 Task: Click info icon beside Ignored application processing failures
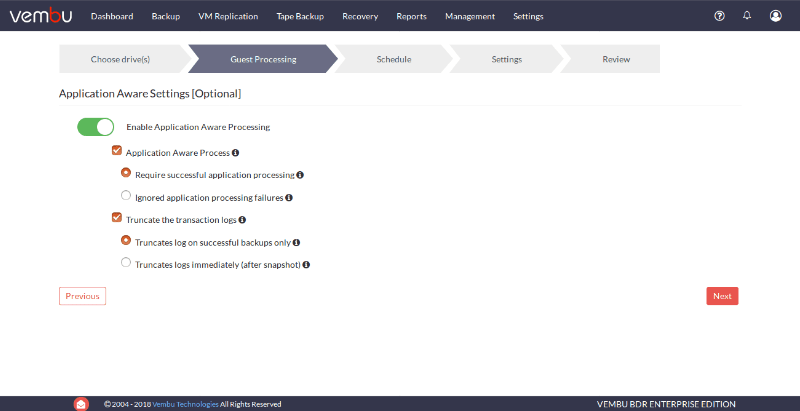[289, 197]
